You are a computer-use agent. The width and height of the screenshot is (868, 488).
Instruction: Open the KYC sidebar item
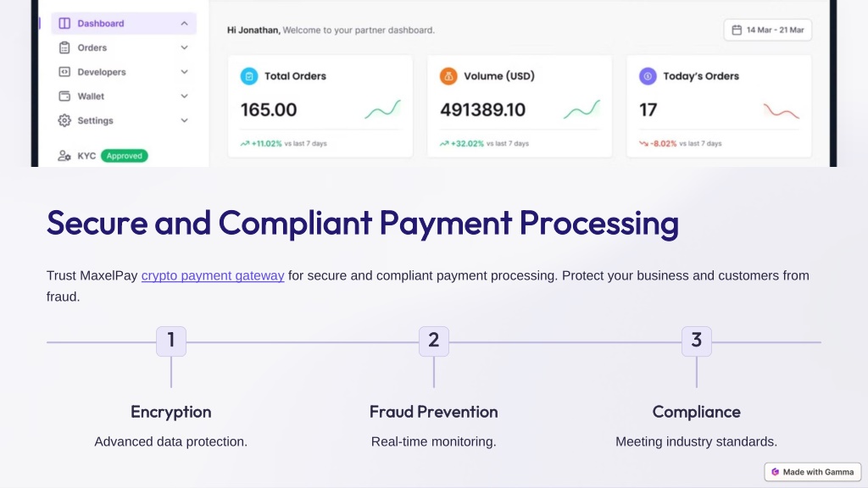pos(103,156)
